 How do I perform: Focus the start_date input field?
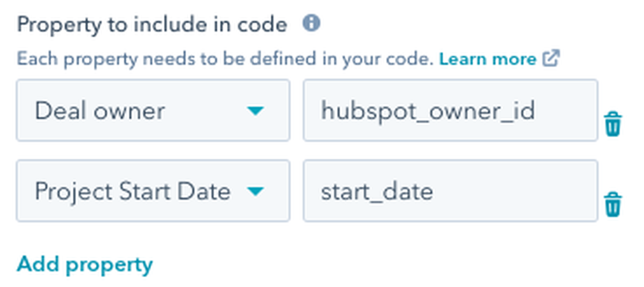[x=450, y=191]
